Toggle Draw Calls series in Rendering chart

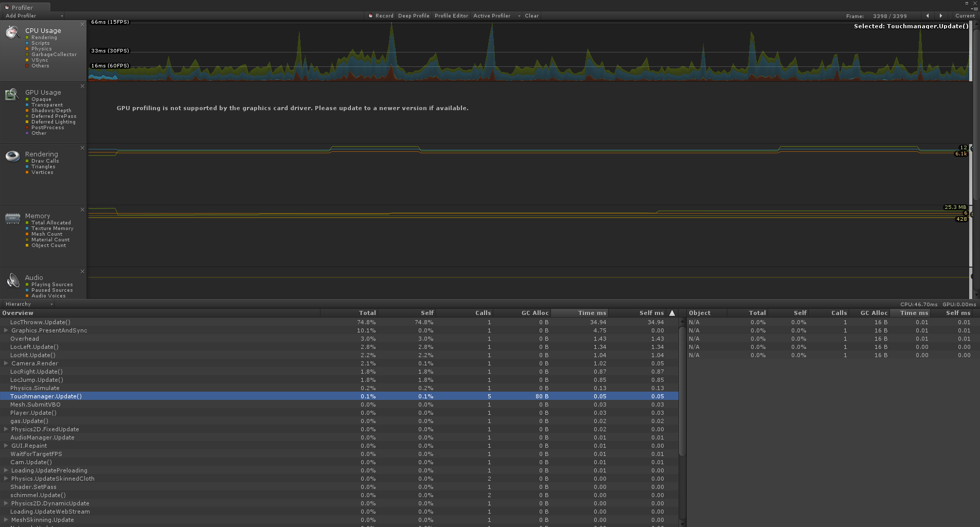[x=27, y=161]
